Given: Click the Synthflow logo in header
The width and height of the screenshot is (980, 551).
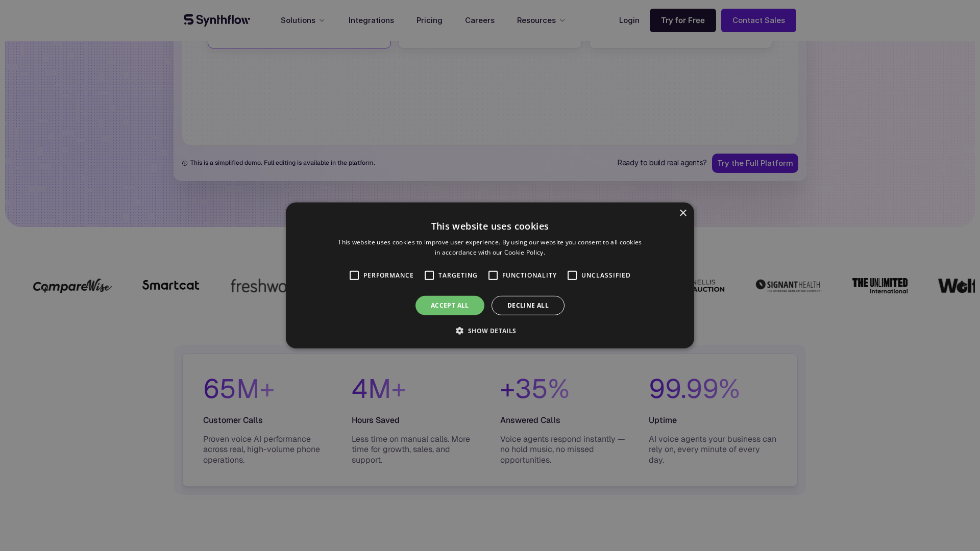Looking at the screenshot, I should pos(217,20).
